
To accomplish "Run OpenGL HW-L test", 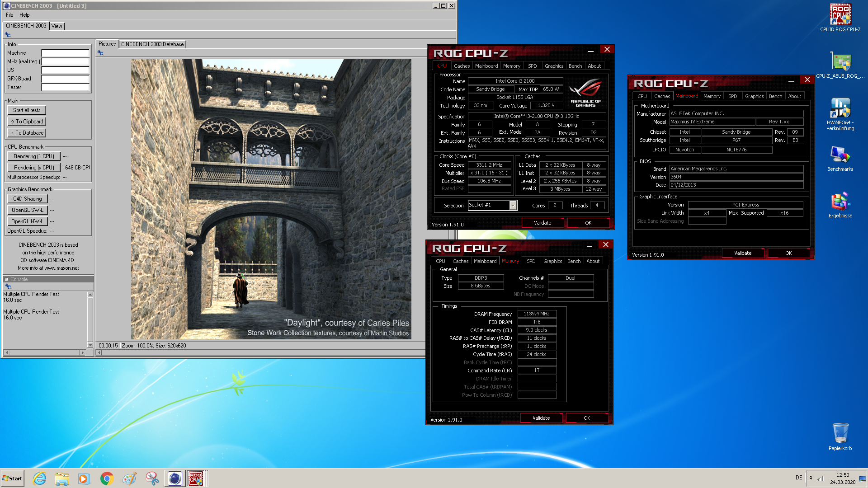I will 28,221.
